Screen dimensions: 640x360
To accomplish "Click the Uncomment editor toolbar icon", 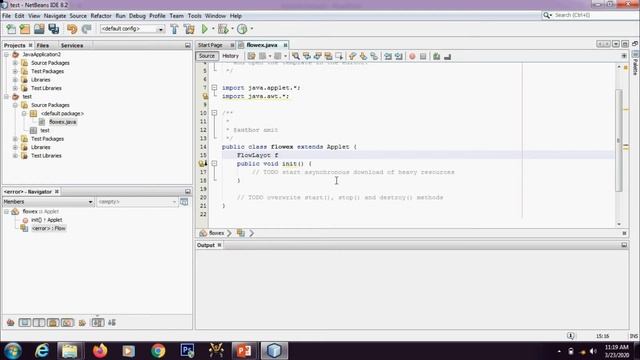I will [447, 56].
